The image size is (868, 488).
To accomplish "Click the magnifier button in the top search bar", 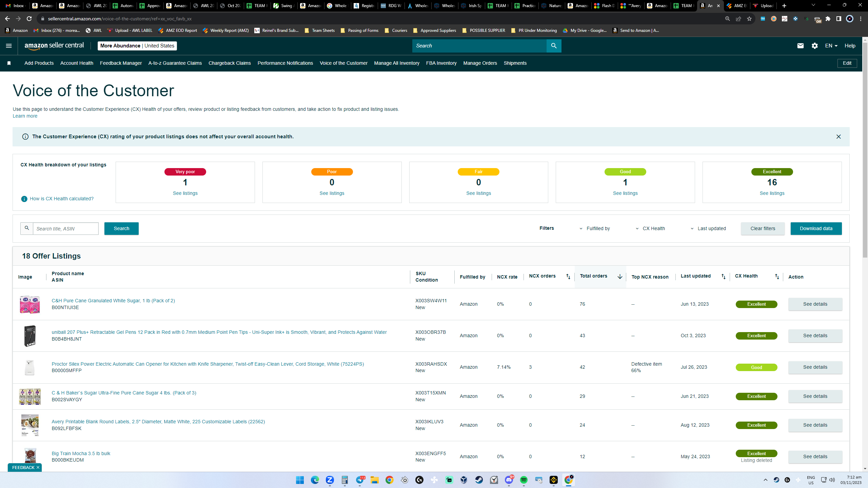I will [x=554, y=46].
